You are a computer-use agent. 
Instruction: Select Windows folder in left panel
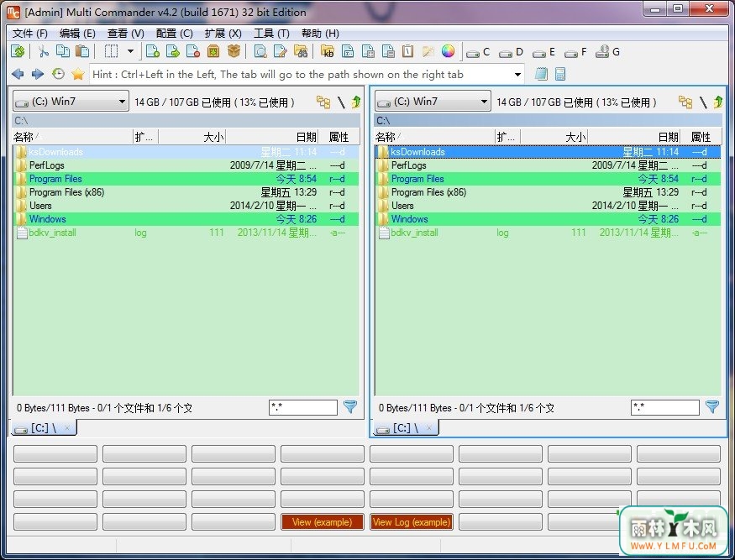click(186, 219)
